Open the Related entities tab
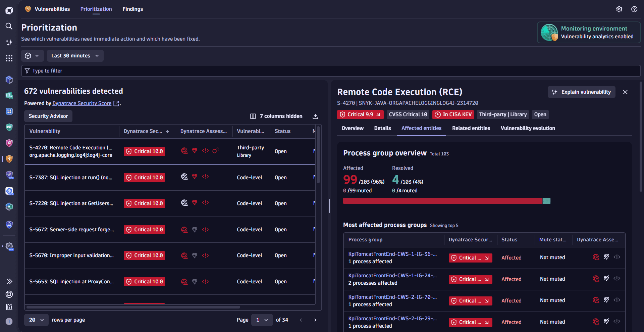The width and height of the screenshot is (644, 332). tap(471, 128)
